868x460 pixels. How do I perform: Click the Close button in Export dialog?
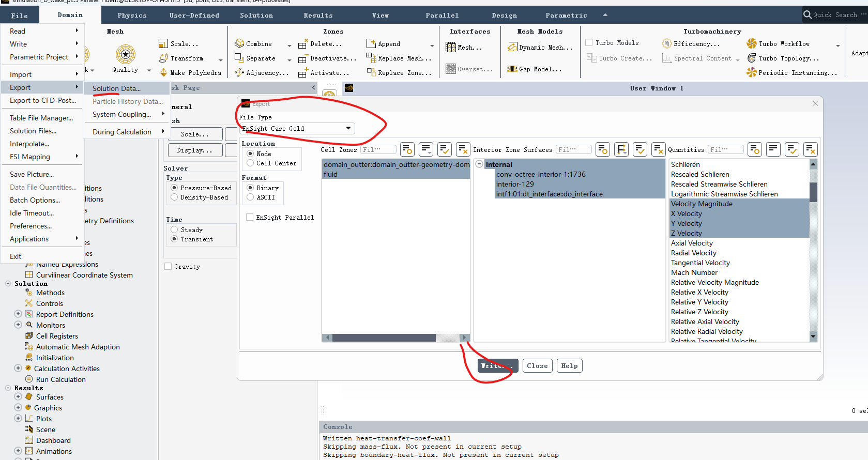tap(537, 366)
